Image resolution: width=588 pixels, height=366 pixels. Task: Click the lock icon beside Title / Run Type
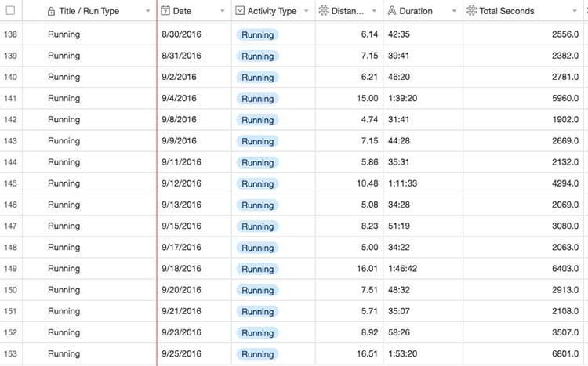click(x=51, y=11)
